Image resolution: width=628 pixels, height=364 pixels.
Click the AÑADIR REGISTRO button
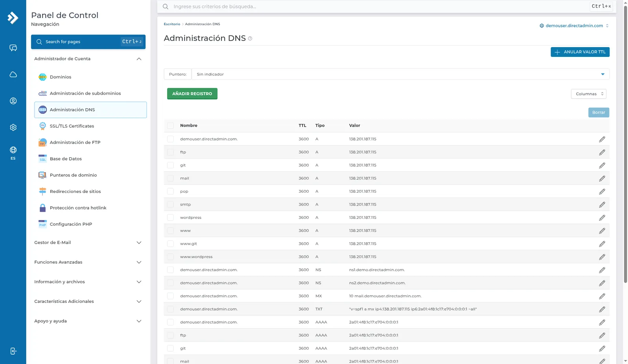click(x=192, y=94)
